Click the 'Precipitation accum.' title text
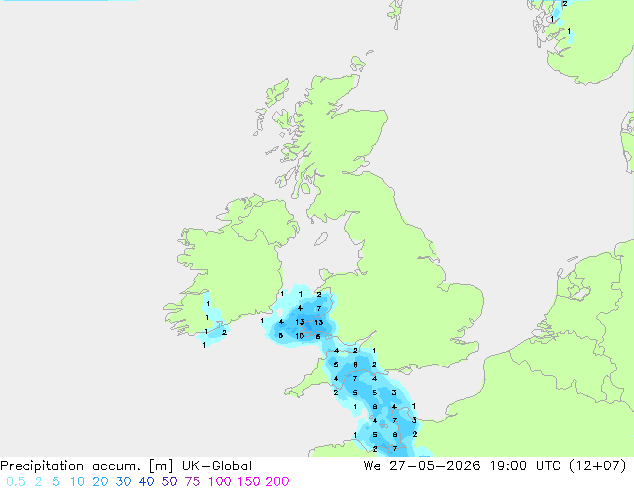This screenshot has height=490, width=634. (70, 466)
